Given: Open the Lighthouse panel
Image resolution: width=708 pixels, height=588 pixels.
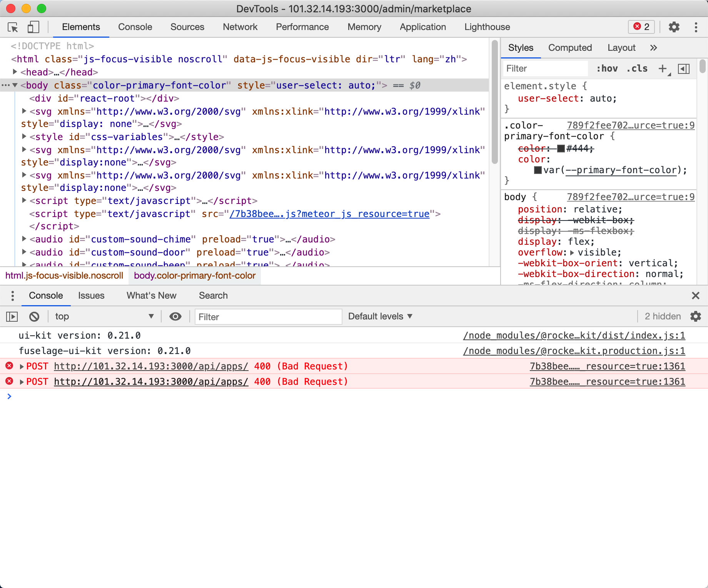Looking at the screenshot, I should [487, 27].
